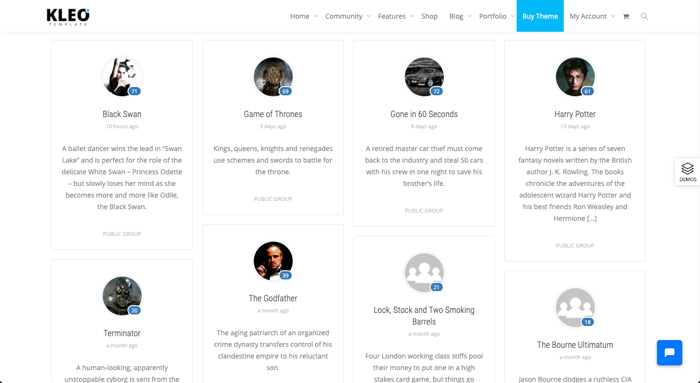This screenshot has height=383, width=700.
Task: Open the Black Swan group title link
Action: click(x=122, y=114)
